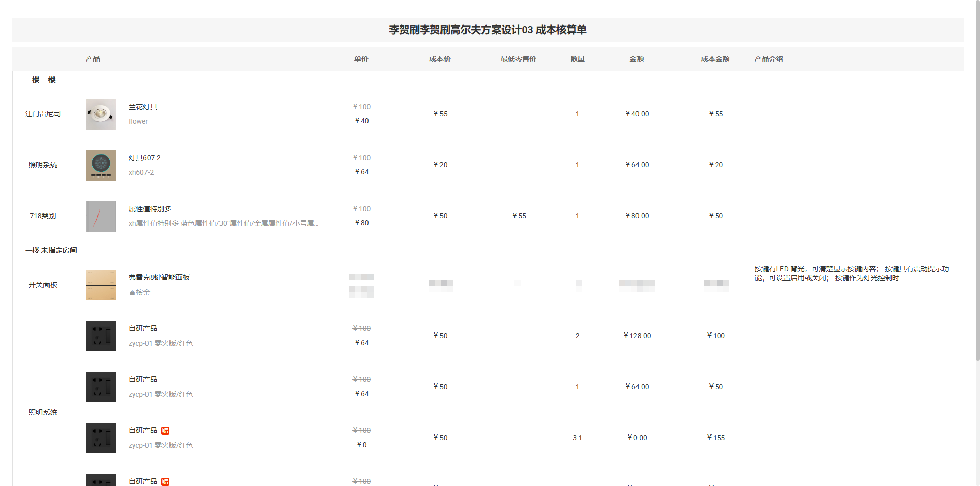Click the ¥0 unit price of the gift item

point(361,445)
